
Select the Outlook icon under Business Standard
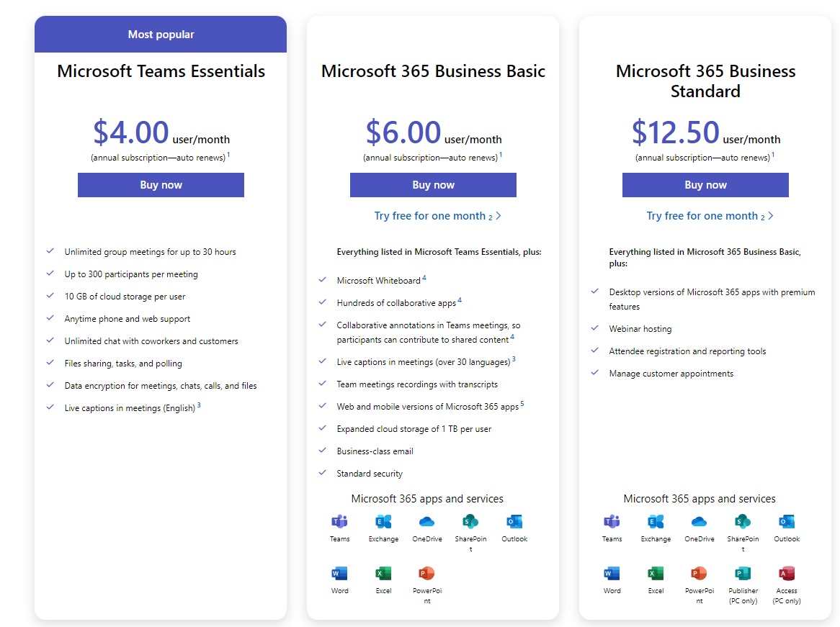(787, 522)
